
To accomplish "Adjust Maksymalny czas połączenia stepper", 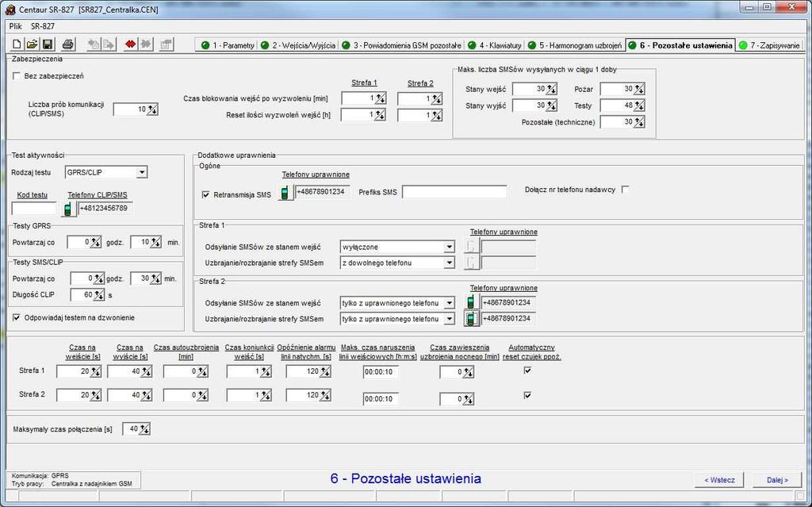I will pyautogui.click(x=144, y=428).
